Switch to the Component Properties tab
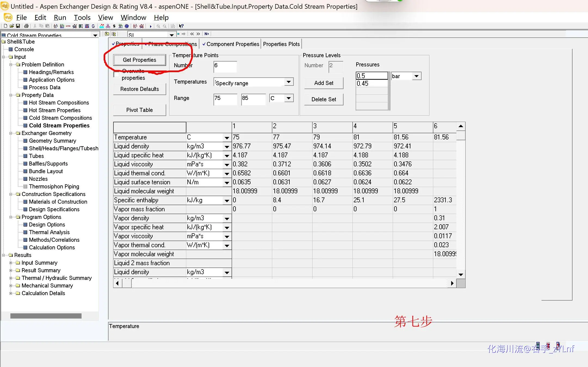Viewport: 588px width, 367px height. click(x=231, y=44)
